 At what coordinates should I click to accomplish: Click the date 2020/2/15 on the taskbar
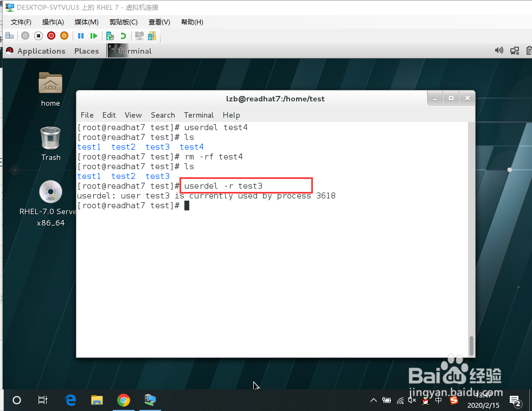[x=483, y=405]
